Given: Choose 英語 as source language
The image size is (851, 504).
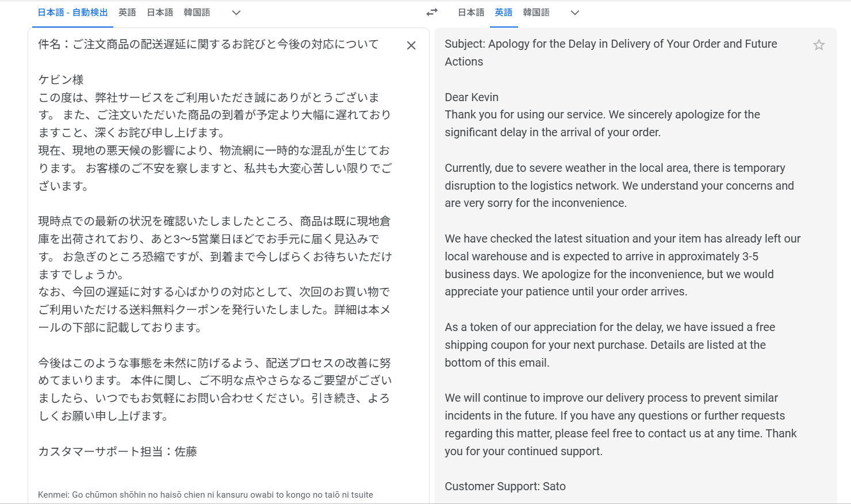Looking at the screenshot, I should 127,12.
